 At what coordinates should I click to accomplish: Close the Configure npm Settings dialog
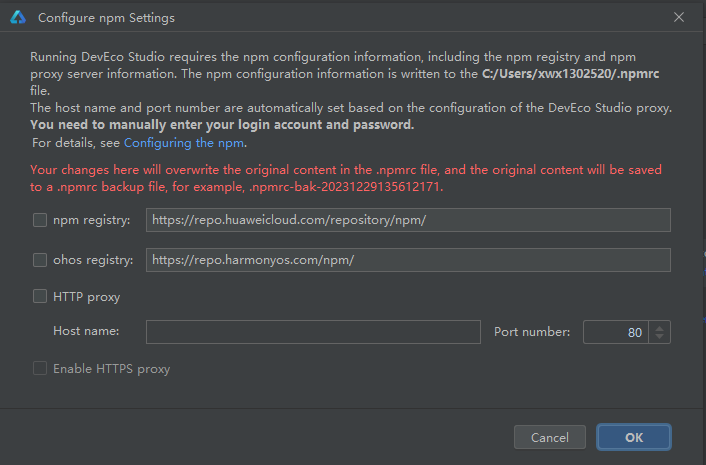(x=679, y=17)
